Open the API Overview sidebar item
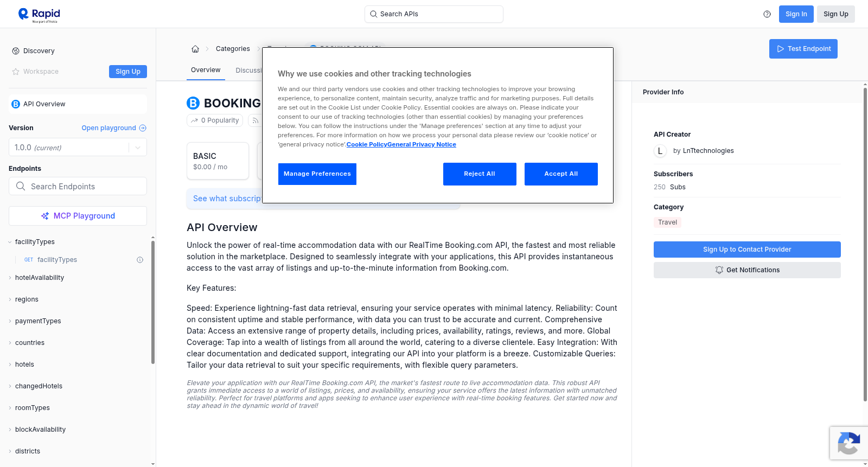868x467 pixels. click(78, 104)
